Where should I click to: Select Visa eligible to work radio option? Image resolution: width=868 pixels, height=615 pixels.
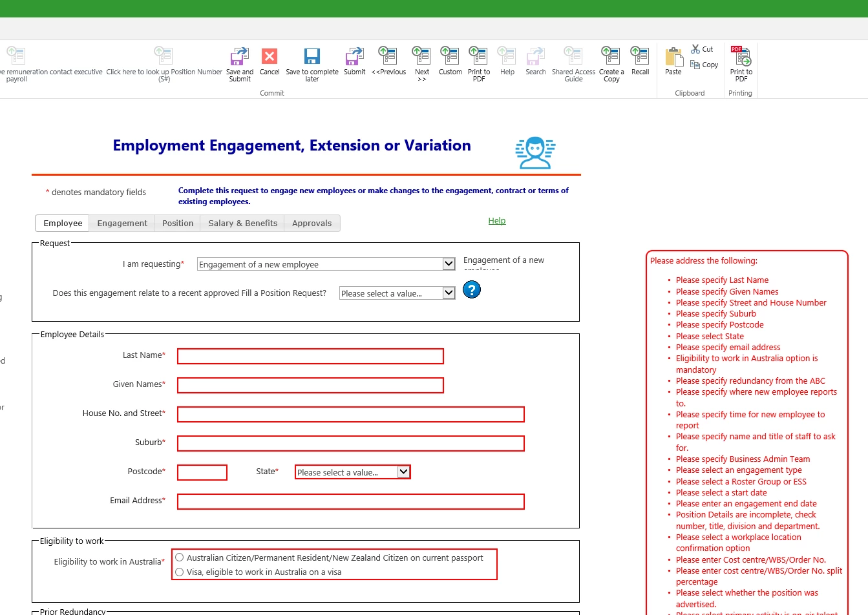click(180, 572)
